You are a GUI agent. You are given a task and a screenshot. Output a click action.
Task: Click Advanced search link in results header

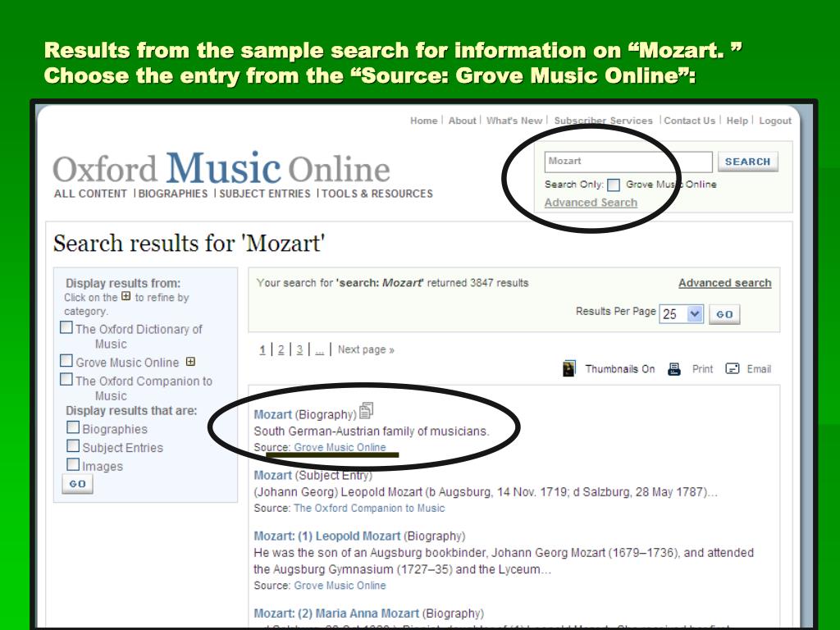tap(725, 283)
